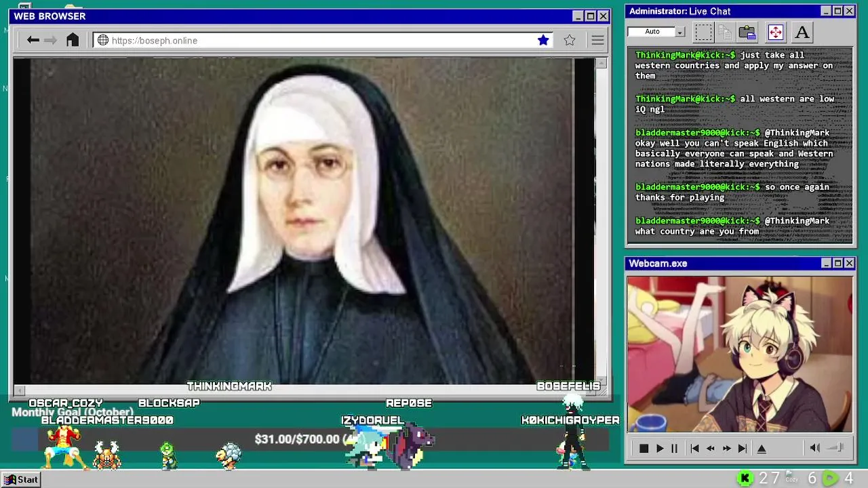
Task: Click the $31.00/$700.00 goal progress bar
Action: (x=310, y=439)
